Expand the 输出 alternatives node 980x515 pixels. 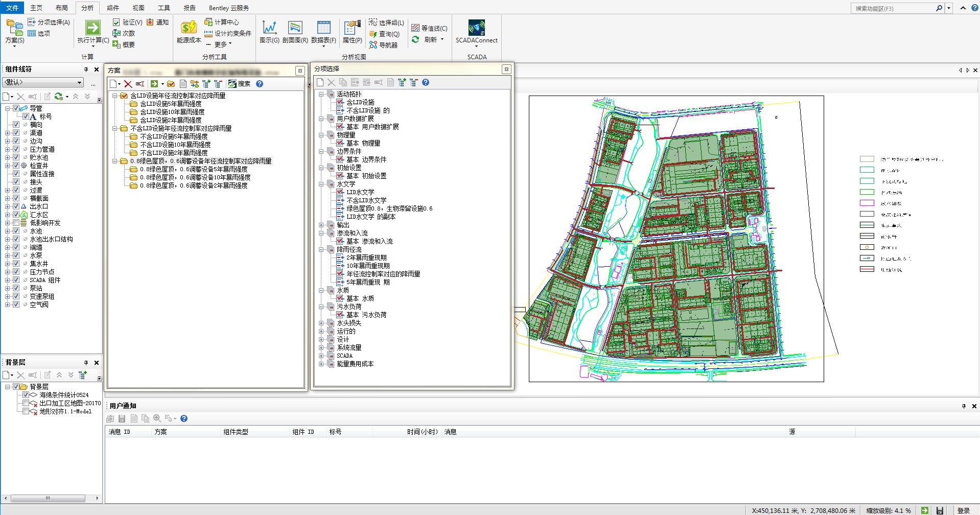tap(321, 225)
